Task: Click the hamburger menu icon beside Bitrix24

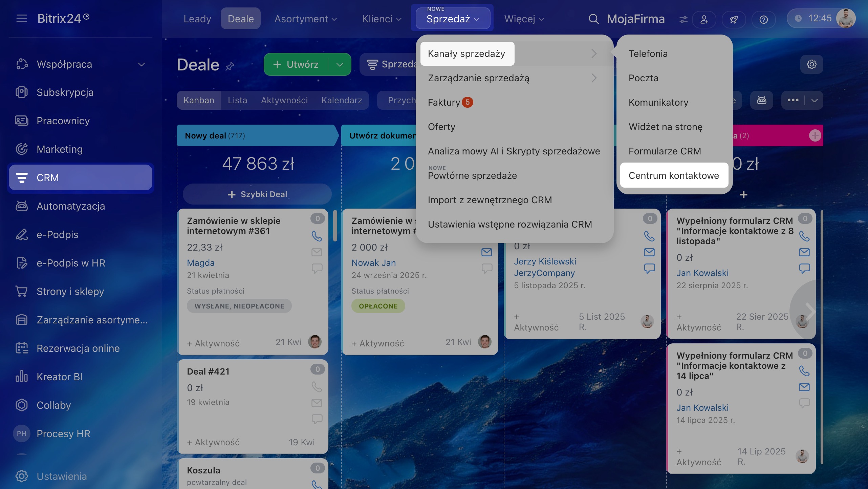Action: pyautogui.click(x=21, y=18)
